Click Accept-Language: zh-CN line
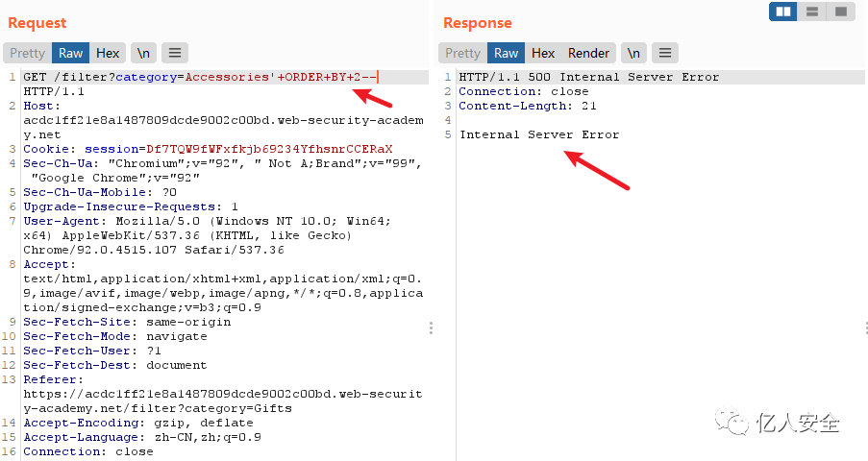The height and width of the screenshot is (461, 868). (142, 437)
